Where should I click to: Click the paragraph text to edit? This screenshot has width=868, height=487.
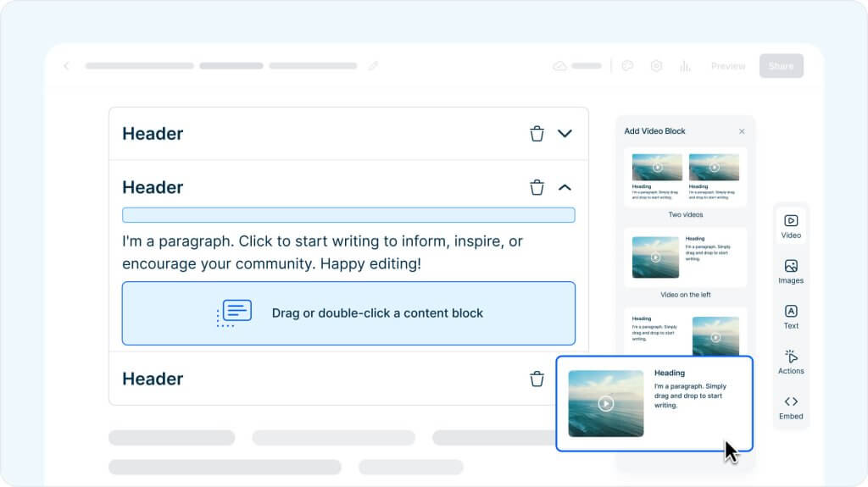(x=322, y=252)
